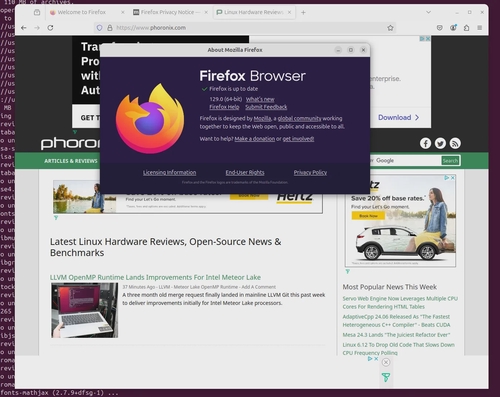Click the Licensing Information link
The height and width of the screenshot is (397, 500).
pos(170,172)
